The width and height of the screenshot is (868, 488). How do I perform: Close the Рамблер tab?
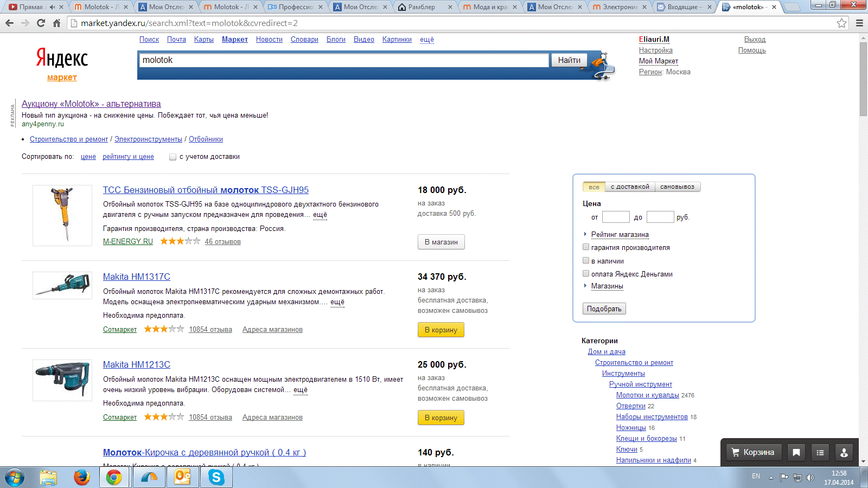coord(450,7)
